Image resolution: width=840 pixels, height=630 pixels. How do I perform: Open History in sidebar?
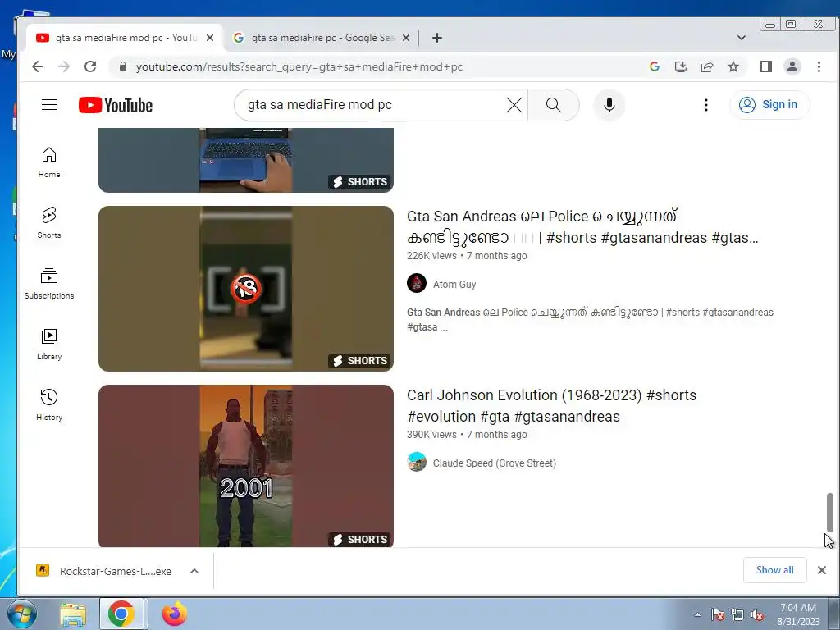pyautogui.click(x=48, y=404)
